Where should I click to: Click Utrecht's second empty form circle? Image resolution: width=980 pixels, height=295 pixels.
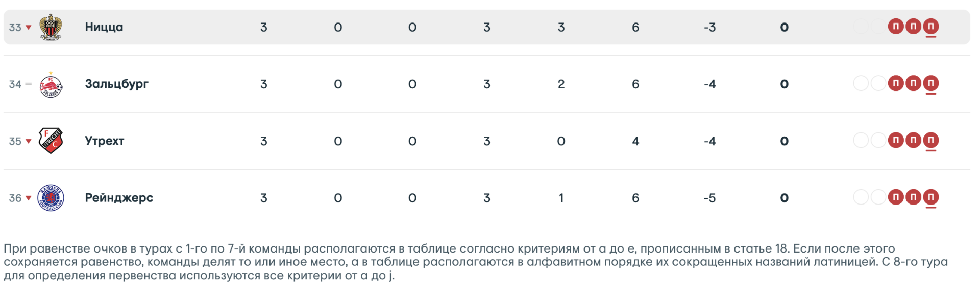(878, 140)
